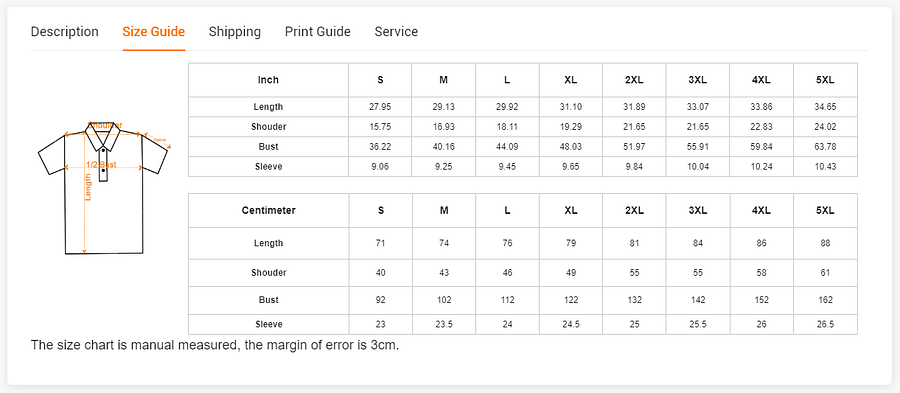The width and height of the screenshot is (900, 393).
Task: Click the 27.95 length value cell
Action: coord(380,107)
